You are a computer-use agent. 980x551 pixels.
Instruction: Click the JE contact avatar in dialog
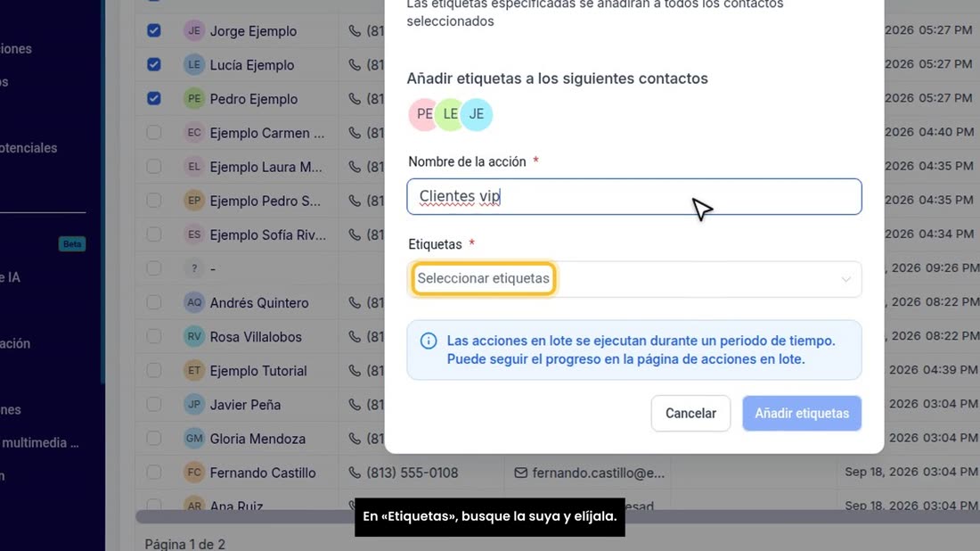tap(477, 114)
